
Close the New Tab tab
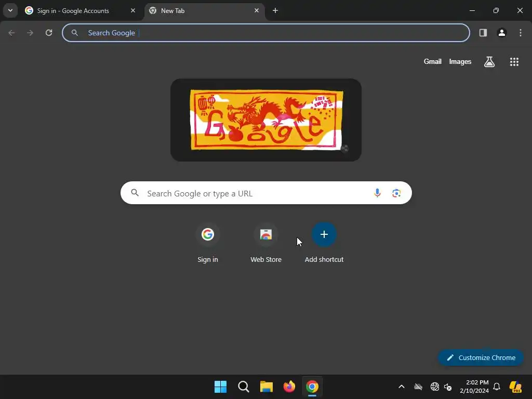[x=257, y=10]
